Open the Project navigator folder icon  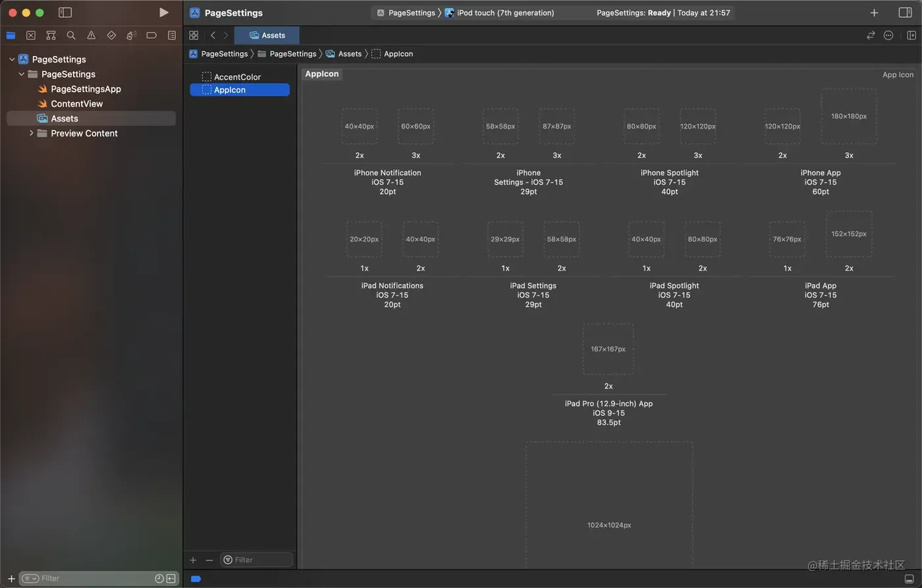pos(11,36)
